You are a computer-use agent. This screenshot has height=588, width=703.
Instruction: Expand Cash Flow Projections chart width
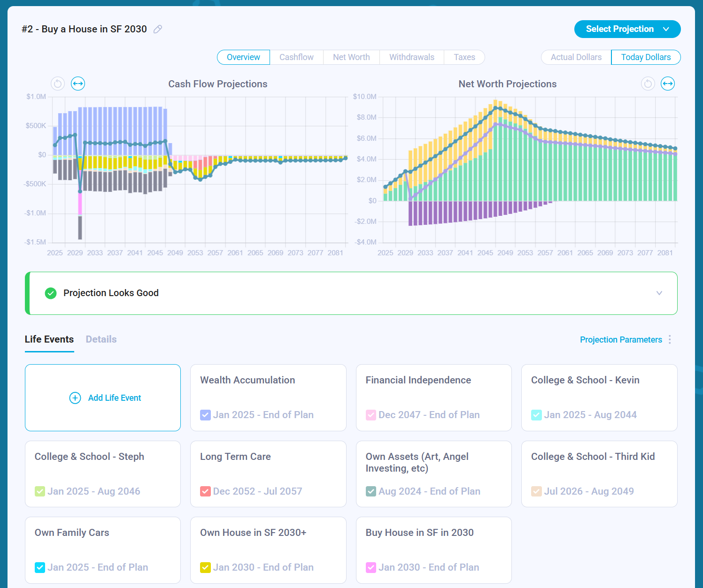click(x=78, y=84)
